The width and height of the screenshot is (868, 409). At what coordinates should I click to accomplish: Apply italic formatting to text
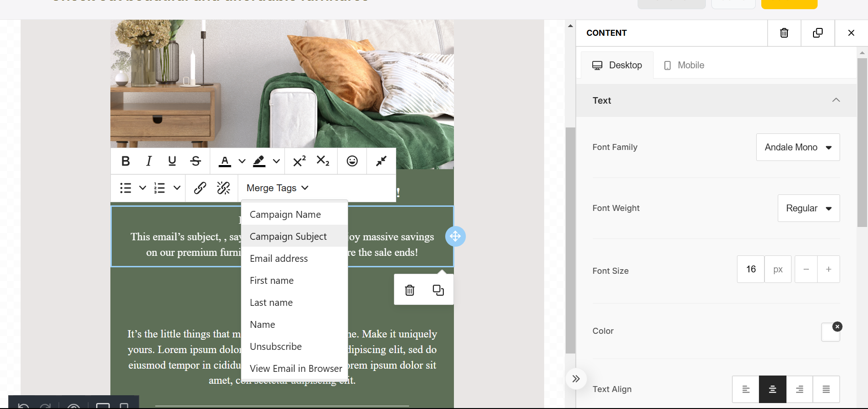click(x=149, y=161)
